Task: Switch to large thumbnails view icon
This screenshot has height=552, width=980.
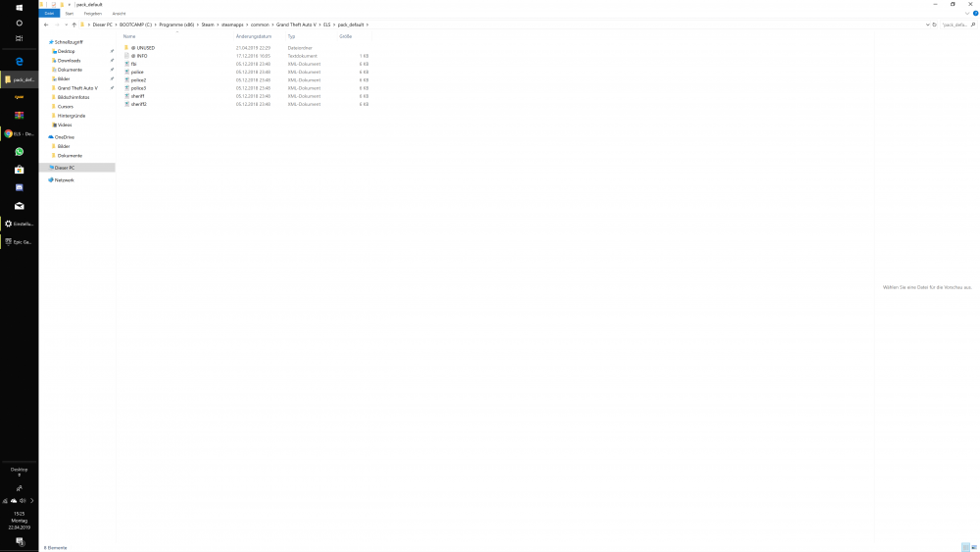Action: pos(974,548)
